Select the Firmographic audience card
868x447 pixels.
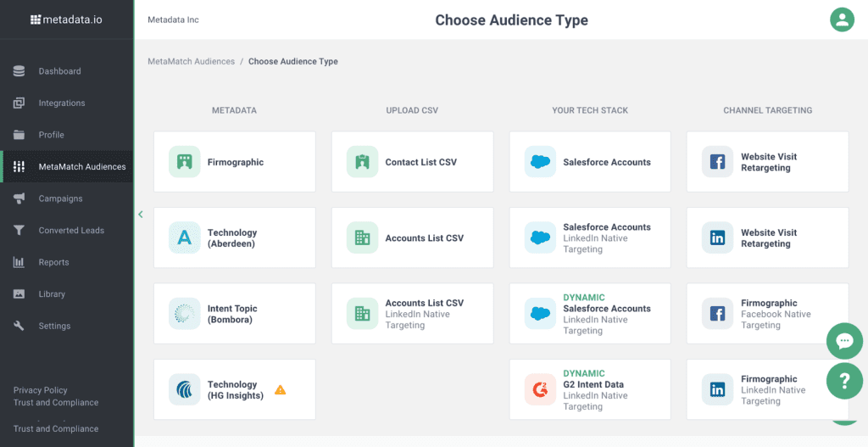point(235,162)
